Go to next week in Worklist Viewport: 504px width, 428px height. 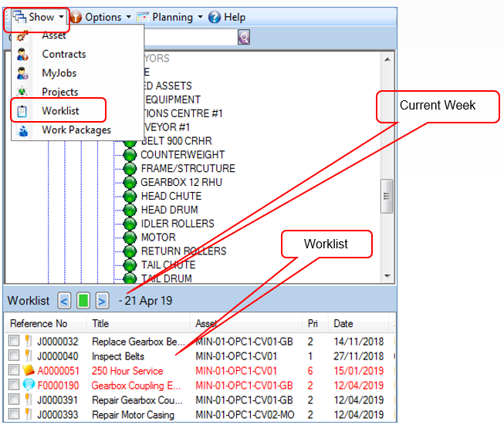[x=102, y=301]
